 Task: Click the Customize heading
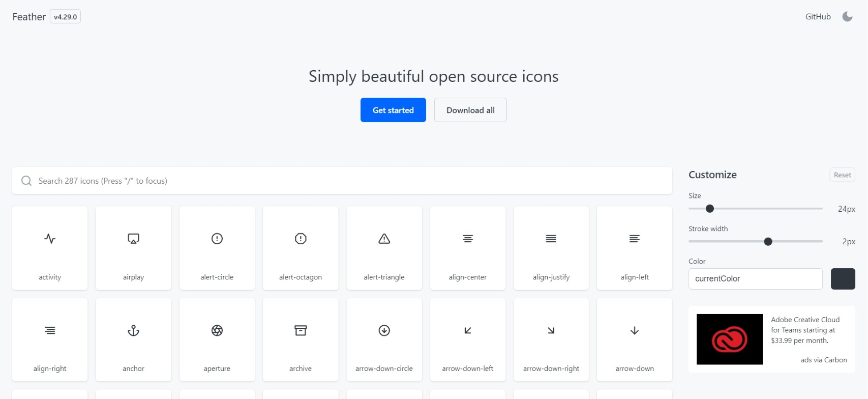712,175
